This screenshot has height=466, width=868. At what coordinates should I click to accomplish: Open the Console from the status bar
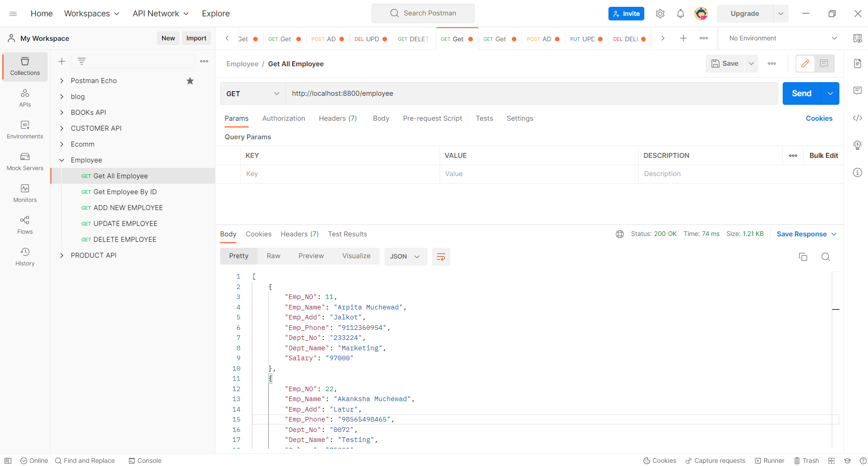coord(144,461)
